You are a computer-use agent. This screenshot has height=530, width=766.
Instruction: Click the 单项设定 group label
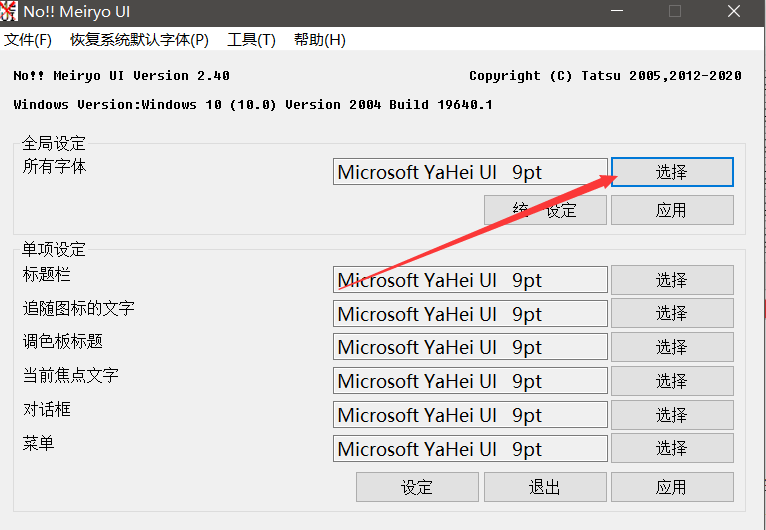[54, 249]
